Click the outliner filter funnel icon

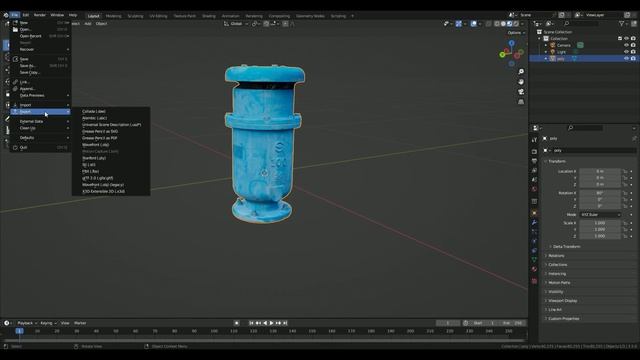[621, 24]
